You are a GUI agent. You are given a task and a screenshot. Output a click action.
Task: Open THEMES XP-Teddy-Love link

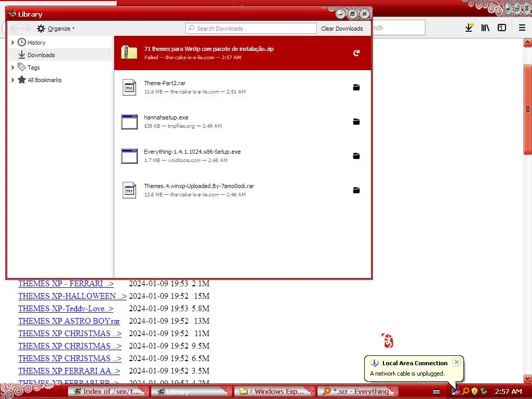[x=65, y=309]
